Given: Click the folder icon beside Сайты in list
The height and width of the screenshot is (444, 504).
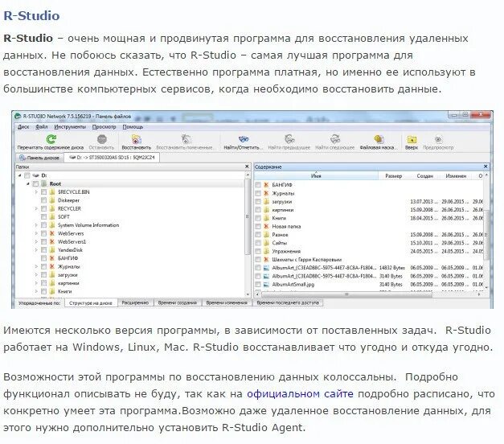Looking at the screenshot, I should click(x=266, y=243).
